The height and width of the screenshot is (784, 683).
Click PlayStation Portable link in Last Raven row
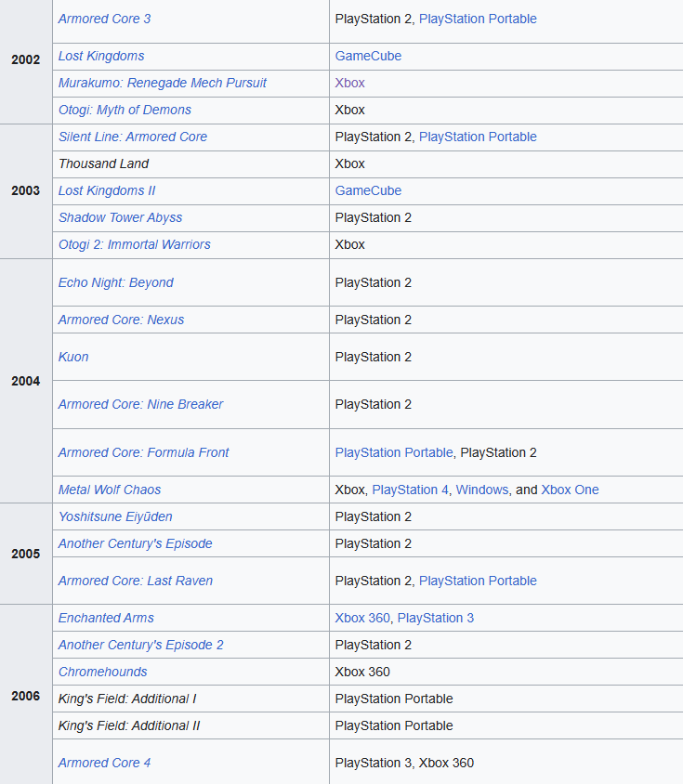click(x=478, y=581)
